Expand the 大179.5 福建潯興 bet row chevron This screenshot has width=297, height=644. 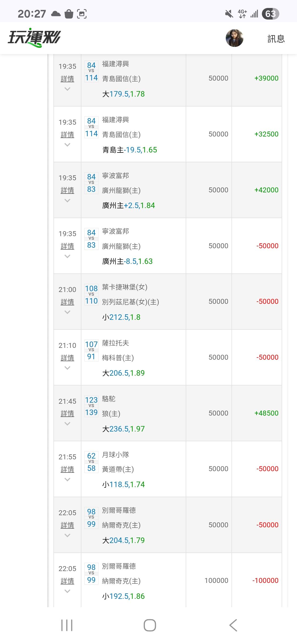[x=67, y=89]
